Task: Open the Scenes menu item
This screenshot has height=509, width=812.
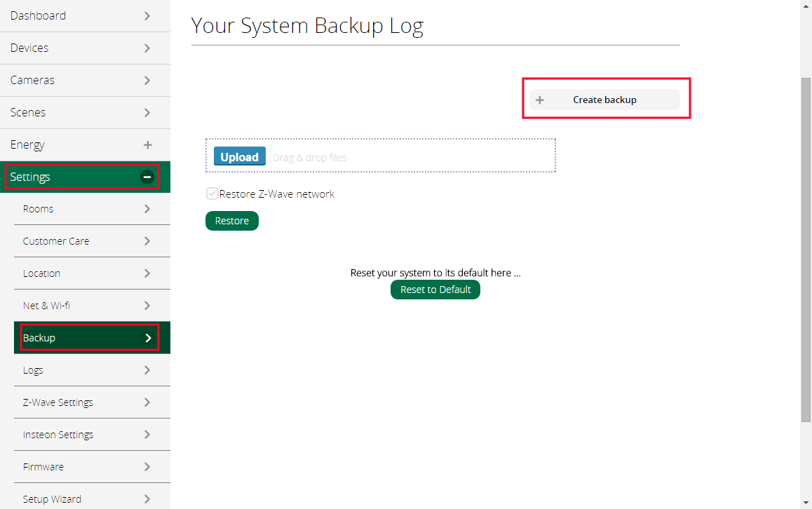Action: click(x=28, y=112)
